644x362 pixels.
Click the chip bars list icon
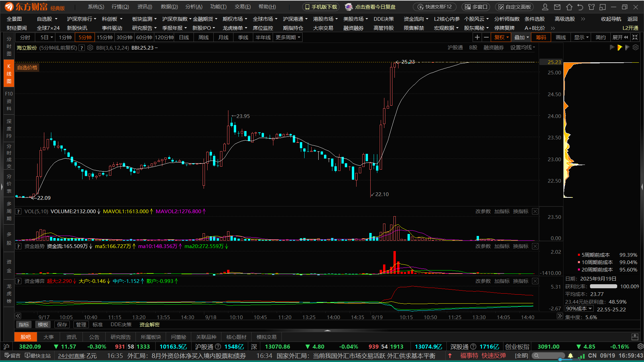pyautogui.click(x=612, y=48)
